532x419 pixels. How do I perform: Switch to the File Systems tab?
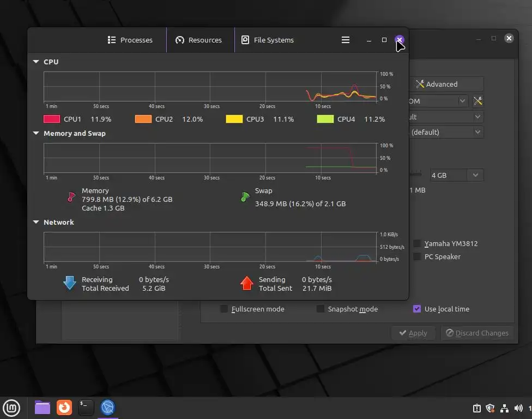[268, 40]
